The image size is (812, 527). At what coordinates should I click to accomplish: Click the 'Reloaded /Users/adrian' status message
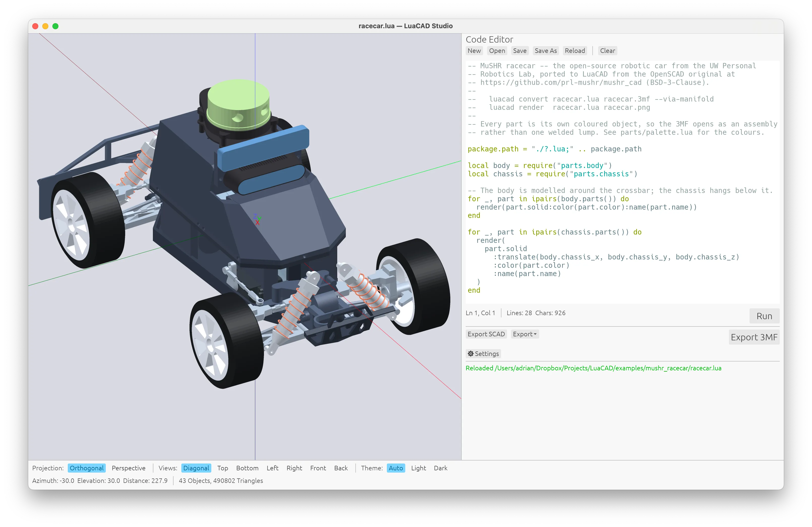click(x=593, y=368)
